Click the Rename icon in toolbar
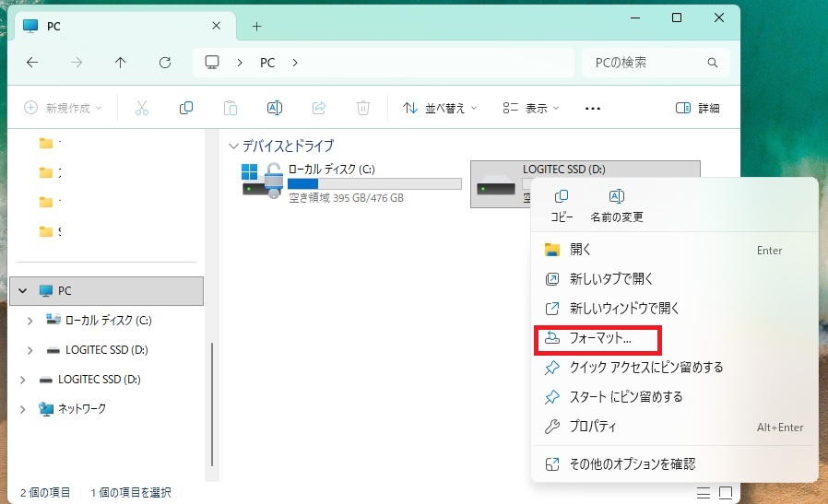828x504 pixels. coord(274,108)
